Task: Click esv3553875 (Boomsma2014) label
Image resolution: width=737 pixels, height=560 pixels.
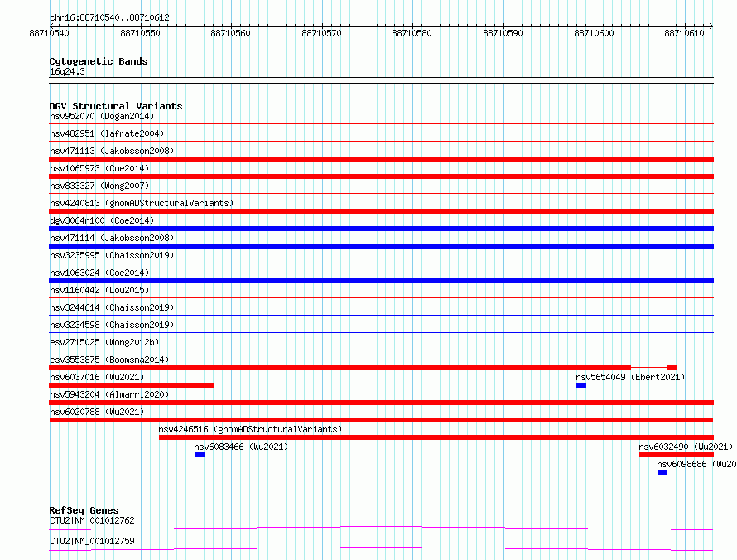Action: click(109, 360)
